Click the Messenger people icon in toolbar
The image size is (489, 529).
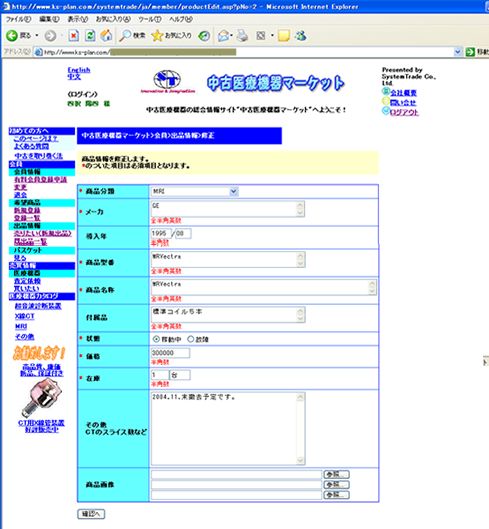point(300,35)
